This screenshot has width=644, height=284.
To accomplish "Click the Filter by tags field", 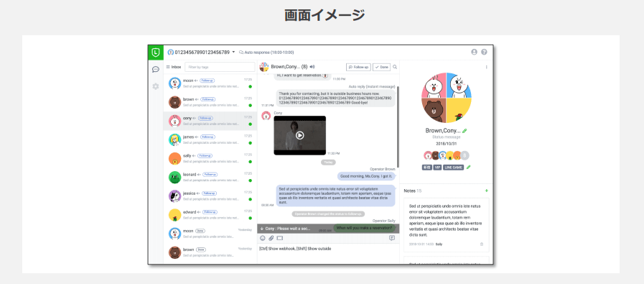I will 220,67.
